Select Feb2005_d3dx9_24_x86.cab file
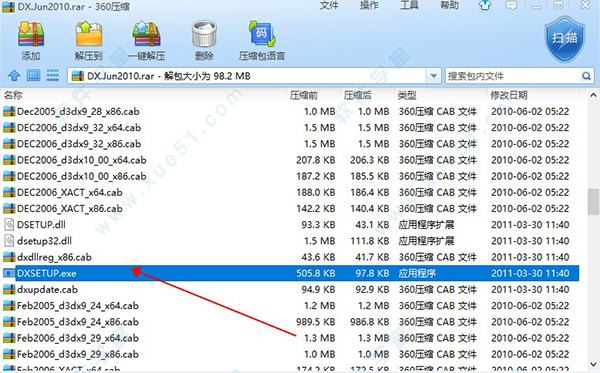 (x=78, y=322)
